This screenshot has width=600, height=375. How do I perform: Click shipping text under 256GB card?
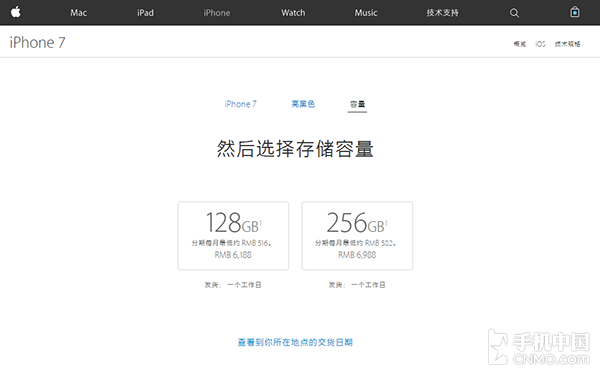[x=357, y=285]
